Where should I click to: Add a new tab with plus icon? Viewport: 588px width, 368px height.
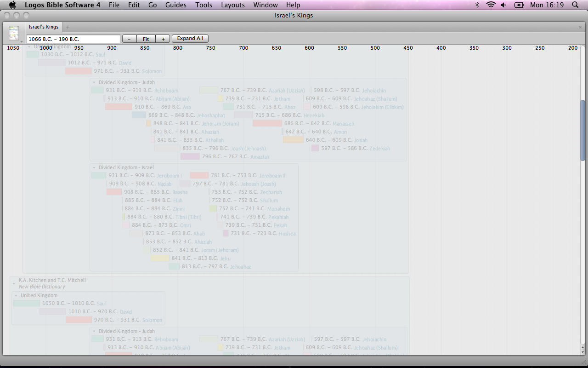[x=68, y=27]
